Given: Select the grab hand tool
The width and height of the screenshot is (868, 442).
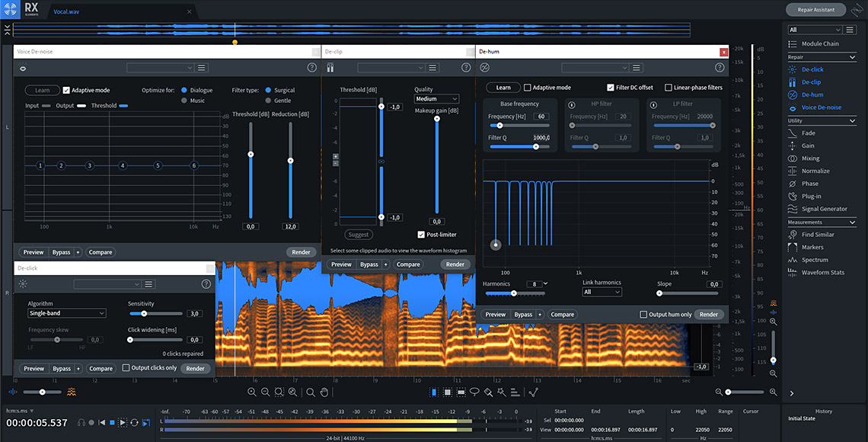Looking at the screenshot, I should point(324,392).
